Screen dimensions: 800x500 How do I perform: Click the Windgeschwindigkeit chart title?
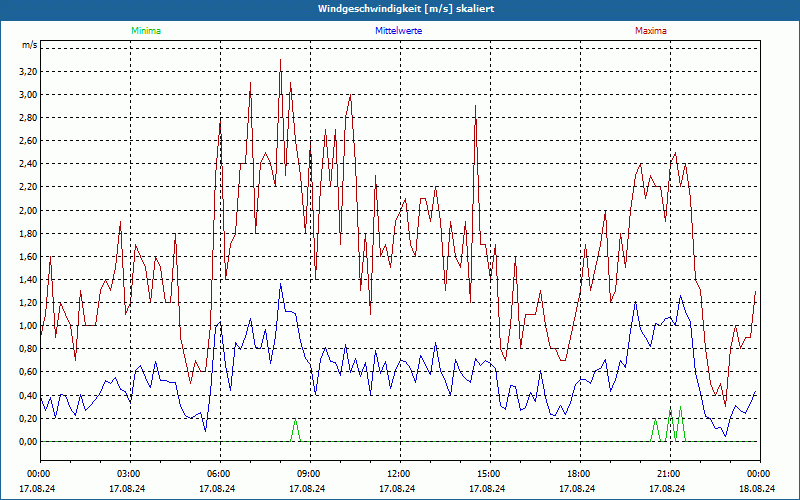406,9
